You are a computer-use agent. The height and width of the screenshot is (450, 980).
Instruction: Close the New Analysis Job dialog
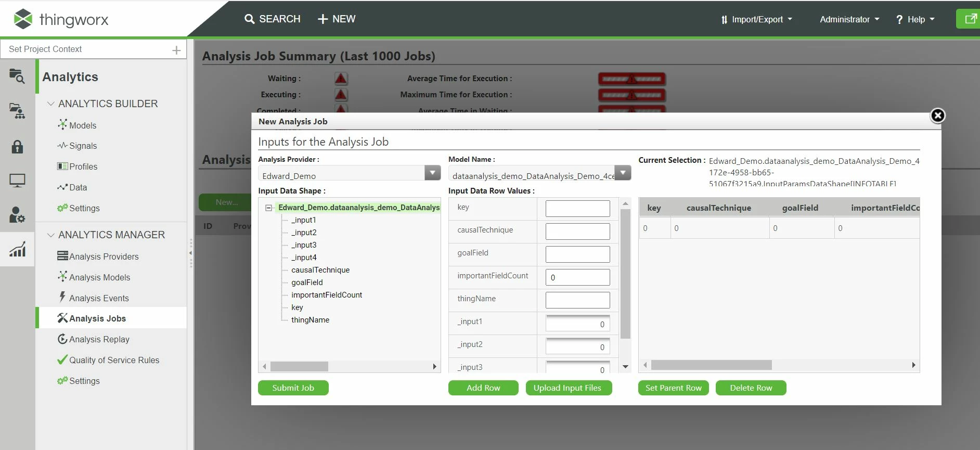tap(937, 115)
